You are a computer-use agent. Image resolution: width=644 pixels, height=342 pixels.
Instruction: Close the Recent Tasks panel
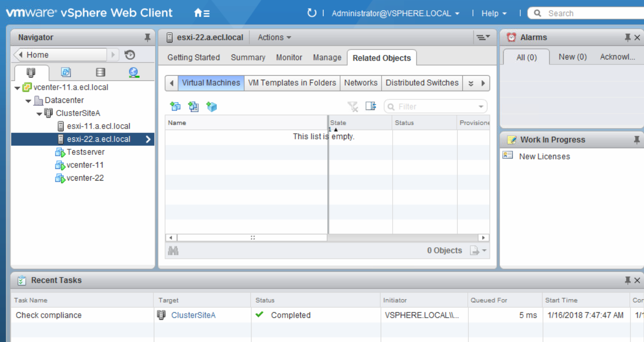[637, 280]
